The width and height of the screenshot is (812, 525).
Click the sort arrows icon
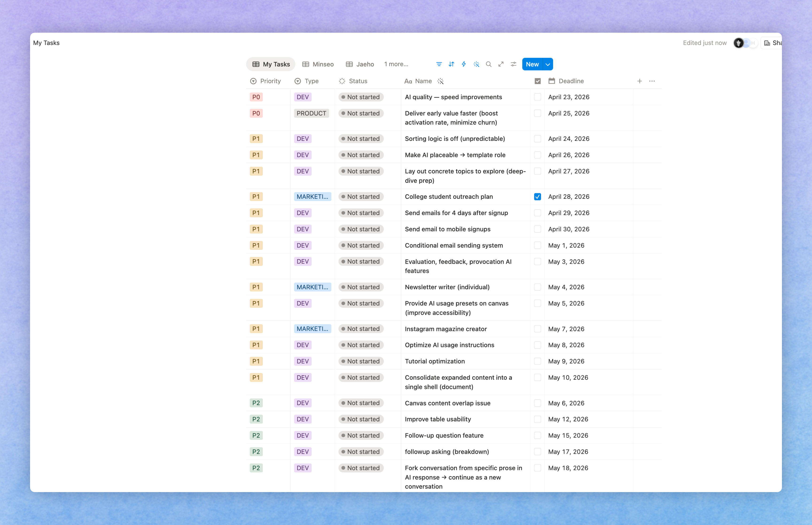pyautogui.click(x=451, y=64)
